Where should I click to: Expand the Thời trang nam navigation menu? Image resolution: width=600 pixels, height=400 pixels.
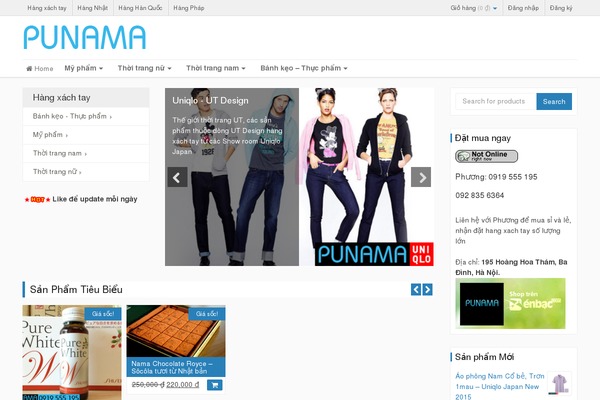[x=215, y=68]
